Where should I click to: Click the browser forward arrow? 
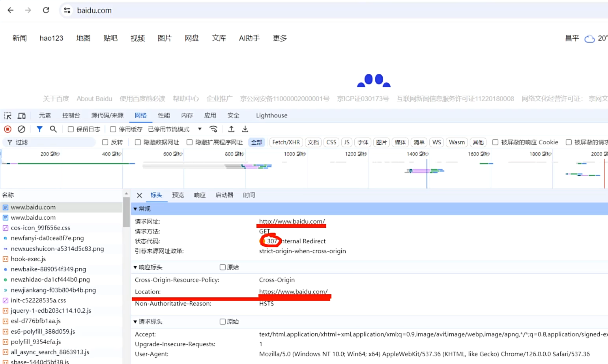28,10
